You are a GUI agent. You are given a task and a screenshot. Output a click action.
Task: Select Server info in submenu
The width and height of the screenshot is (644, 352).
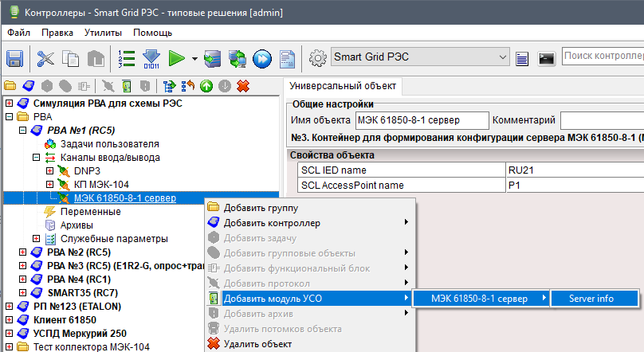(591, 298)
